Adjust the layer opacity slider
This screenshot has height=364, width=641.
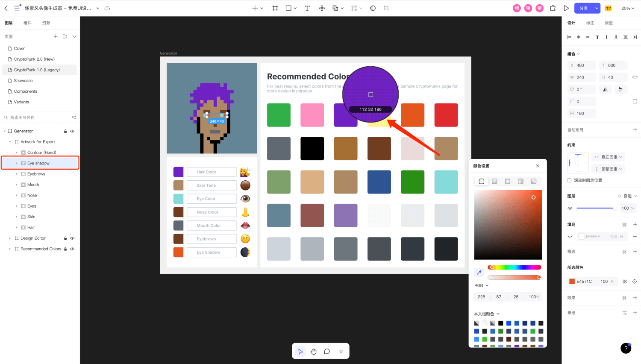pyautogui.click(x=597, y=208)
